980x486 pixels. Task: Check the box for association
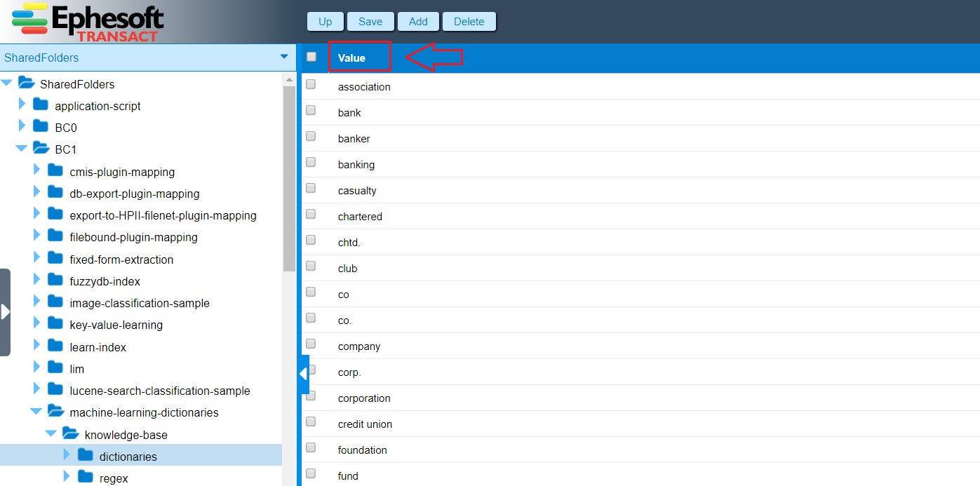pyautogui.click(x=311, y=85)
